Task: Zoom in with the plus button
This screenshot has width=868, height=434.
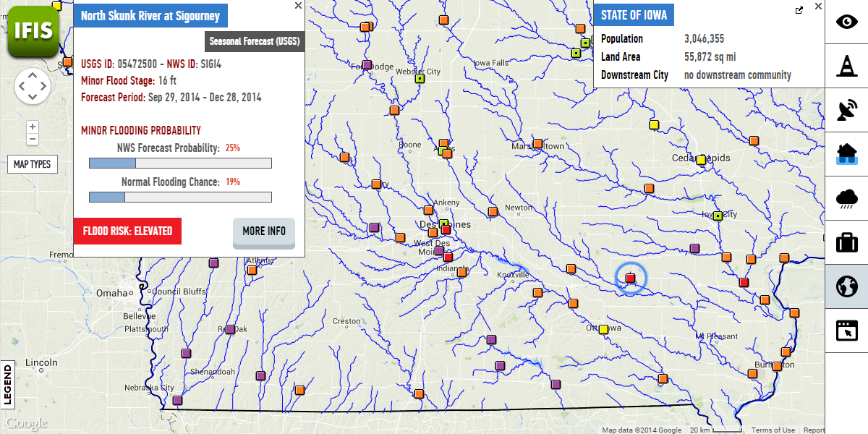Action: (33, 127)
